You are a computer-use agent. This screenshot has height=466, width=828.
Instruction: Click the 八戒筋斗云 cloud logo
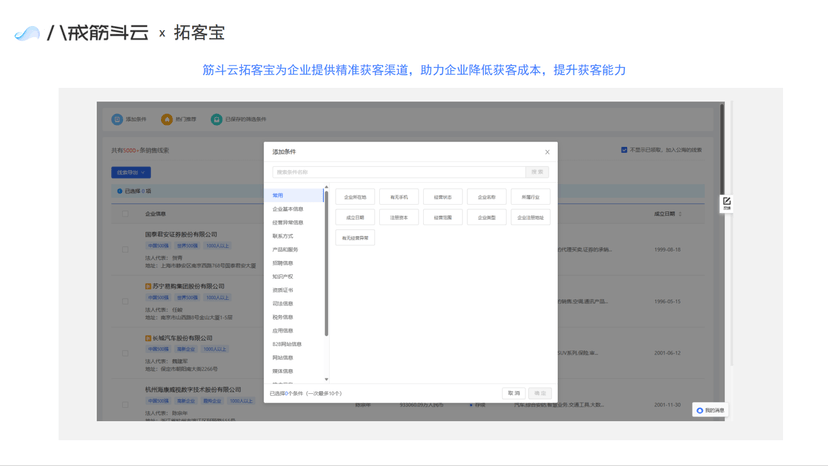point(27,33)
